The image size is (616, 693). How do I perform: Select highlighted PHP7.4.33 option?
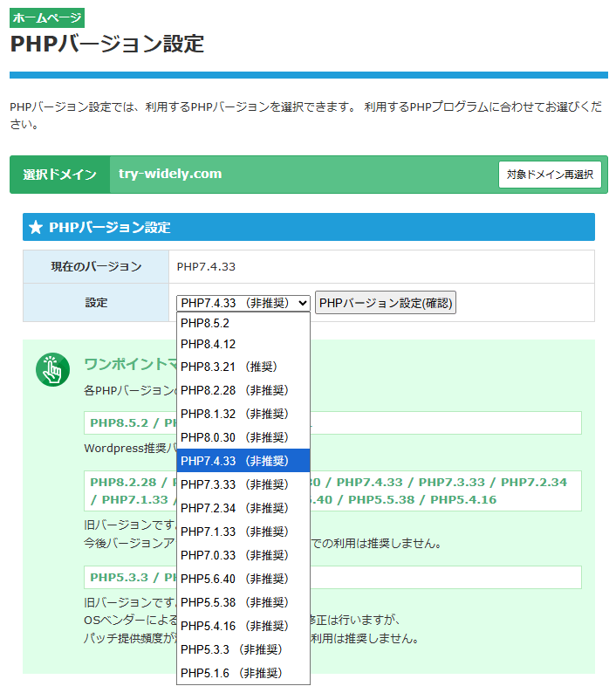tap(243, 461)
